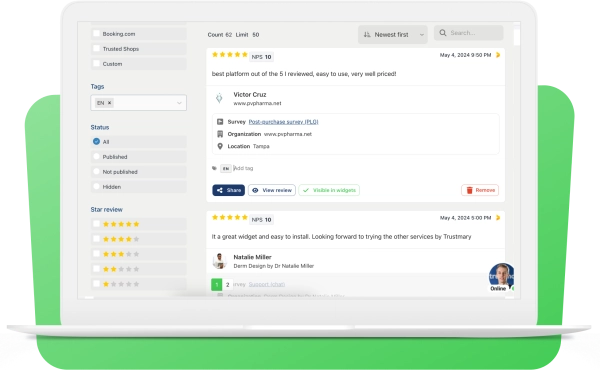Remove Victor Cruz's review

(x=480, y=190)
